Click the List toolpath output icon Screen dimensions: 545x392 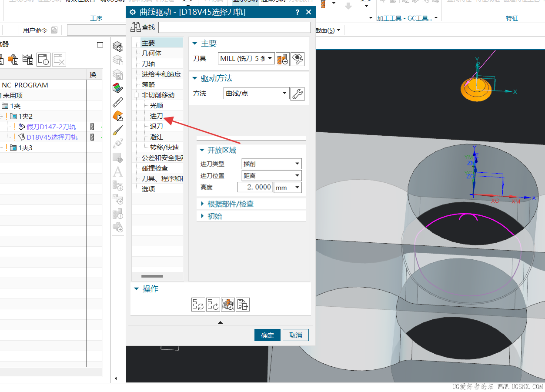242,305
